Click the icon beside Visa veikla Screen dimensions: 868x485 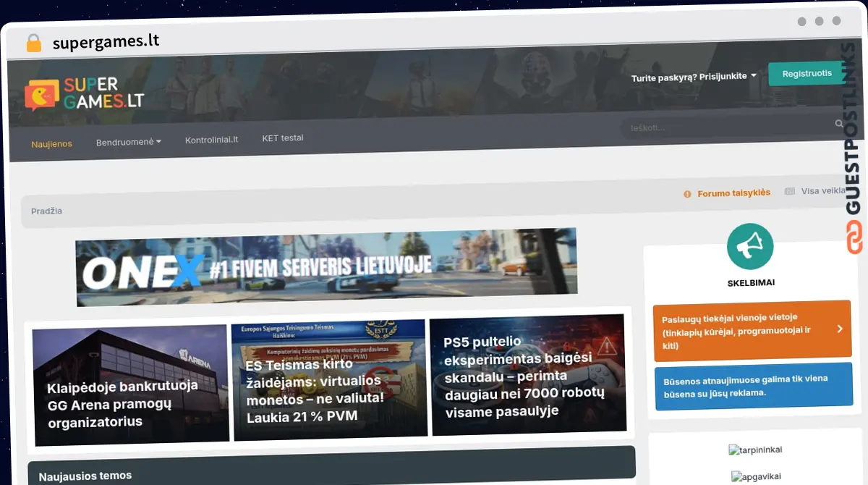(x=790, y=191)
